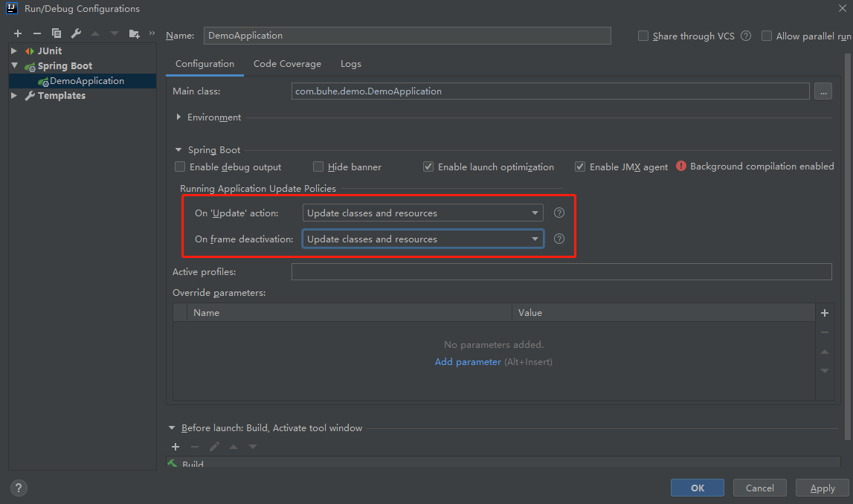Add a Before launch task
The image size is (853, 504).
(176, 446)
